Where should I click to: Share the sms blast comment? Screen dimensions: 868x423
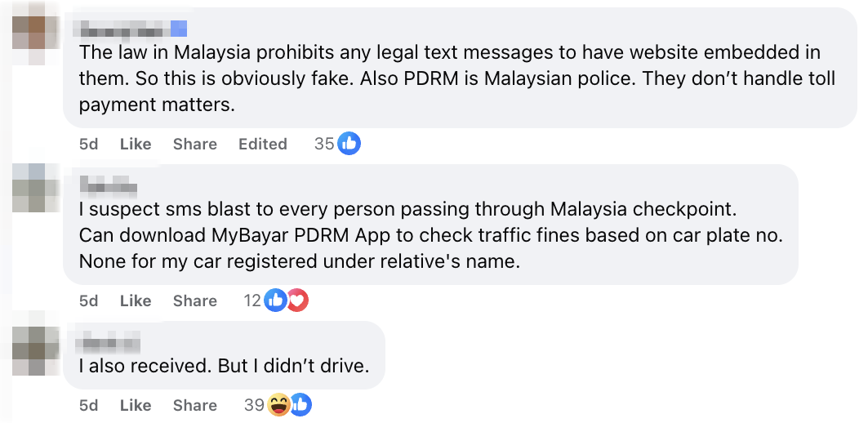coord(195,301)
